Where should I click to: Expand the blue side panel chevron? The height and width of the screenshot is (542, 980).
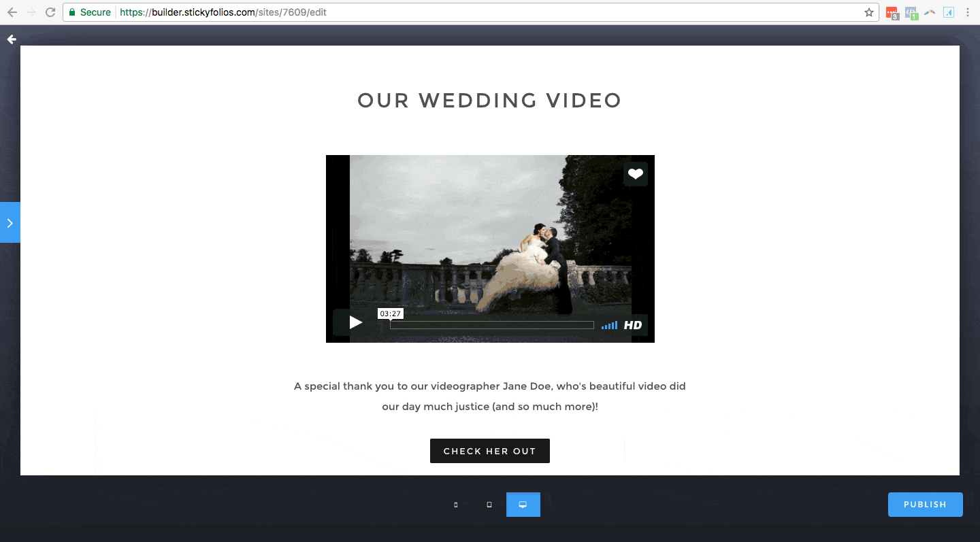10,222
